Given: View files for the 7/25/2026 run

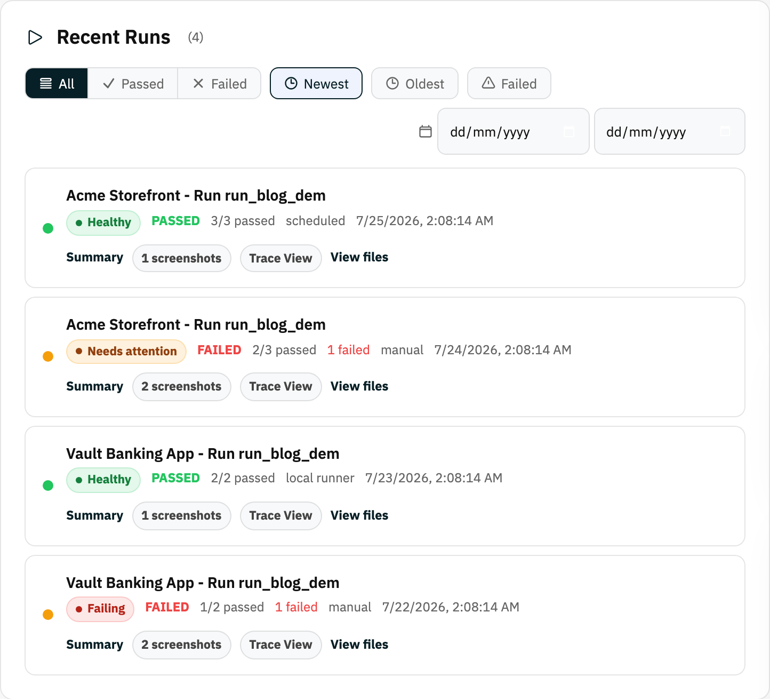Looking at the screenshot, I should point(359,258).
